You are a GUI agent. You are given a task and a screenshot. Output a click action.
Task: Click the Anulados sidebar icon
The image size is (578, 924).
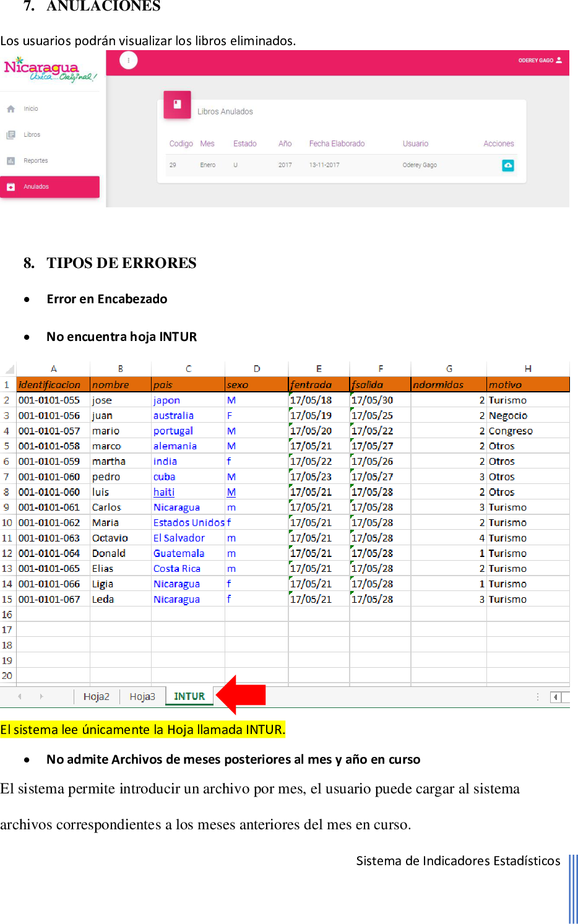[x=11, y=187]
